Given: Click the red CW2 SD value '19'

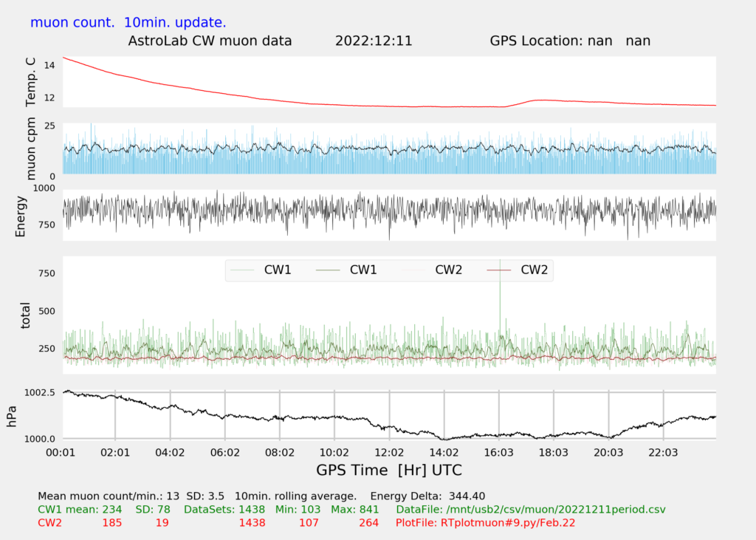Looking at the screenshot, I should (162, 523).
